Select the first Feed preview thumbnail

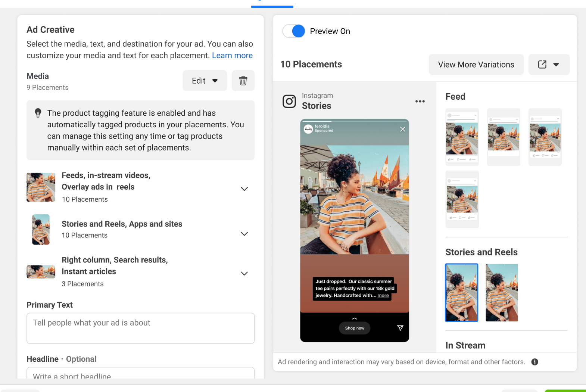click(462, 137)
